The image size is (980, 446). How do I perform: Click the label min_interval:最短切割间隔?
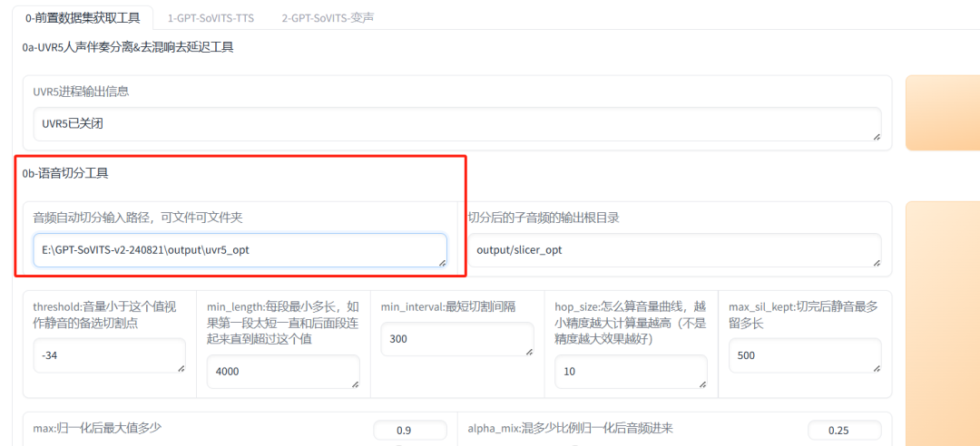tap(447, 306)
